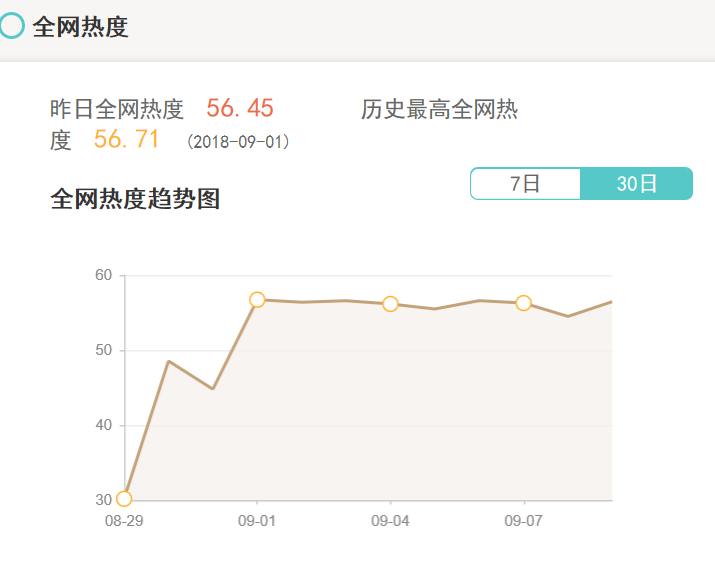Click the (2018-09-01) date text
The height and width of the screenshot is (575, 715).
click(238, 142)
